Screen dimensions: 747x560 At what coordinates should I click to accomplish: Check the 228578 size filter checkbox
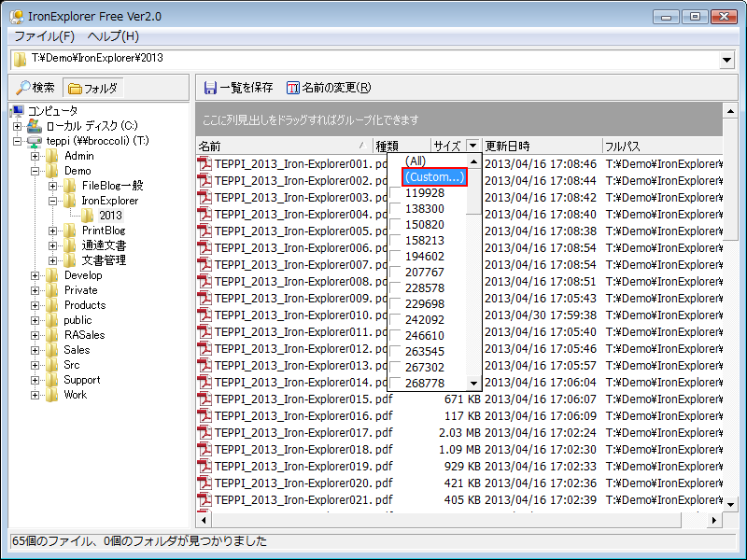(395, 288)
